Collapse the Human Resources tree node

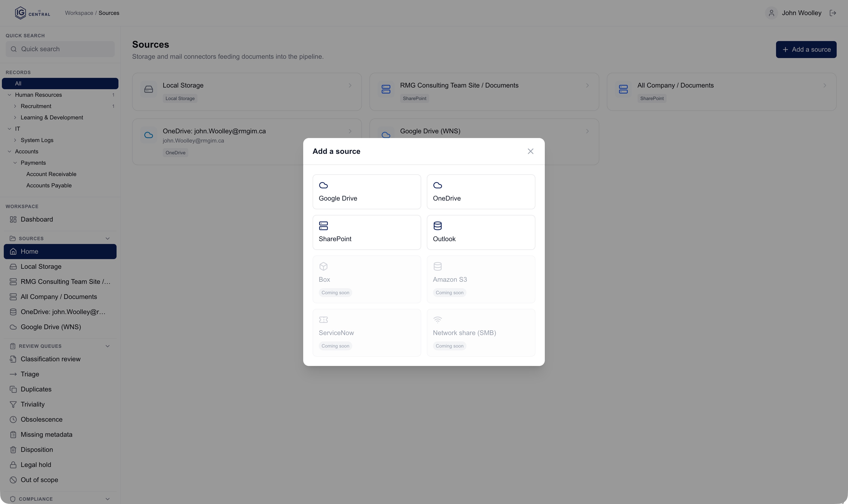pyautogui.click(x=9, y=95)
